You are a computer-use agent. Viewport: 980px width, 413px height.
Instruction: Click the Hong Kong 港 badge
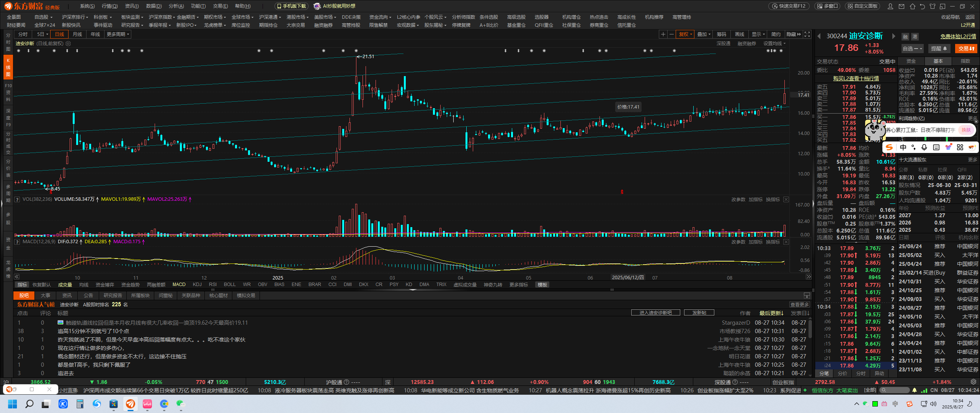[915, 37]
